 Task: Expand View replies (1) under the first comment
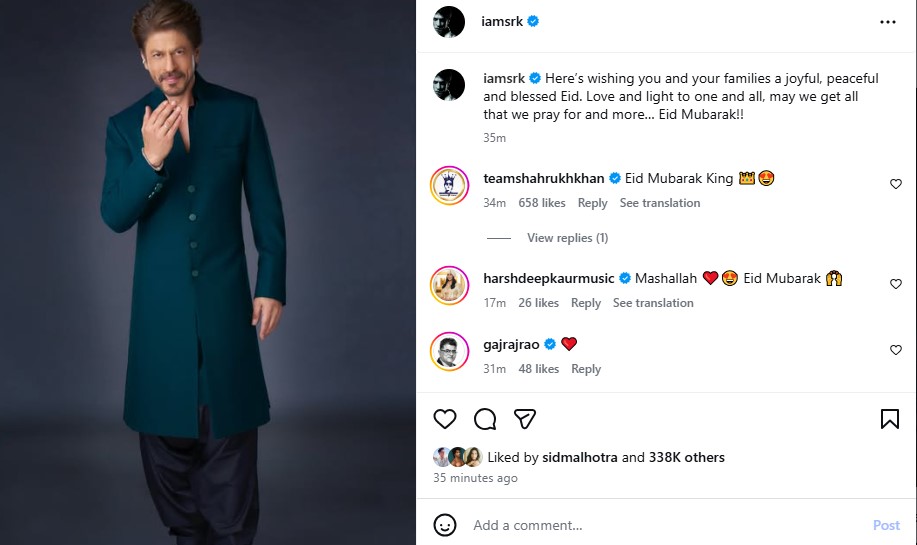(567, 238)
